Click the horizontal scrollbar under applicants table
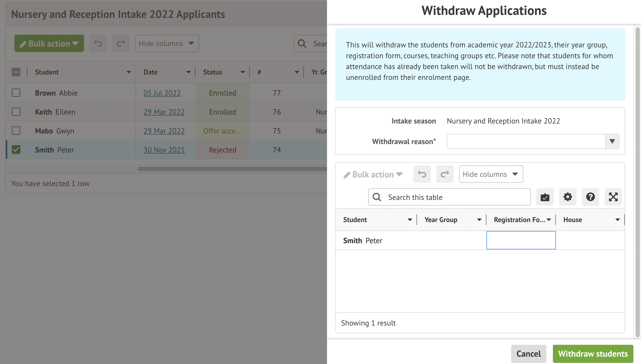 pos(232,169)
